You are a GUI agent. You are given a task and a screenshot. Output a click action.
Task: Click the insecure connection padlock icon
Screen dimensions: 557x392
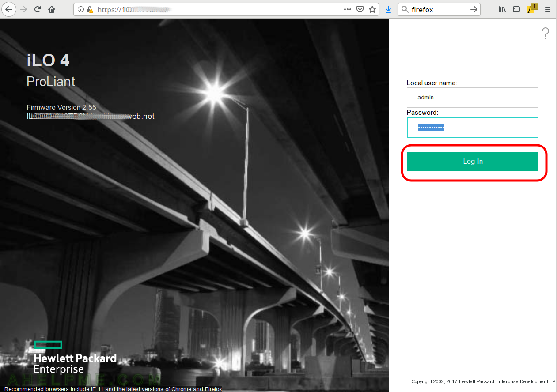(90, 9)
